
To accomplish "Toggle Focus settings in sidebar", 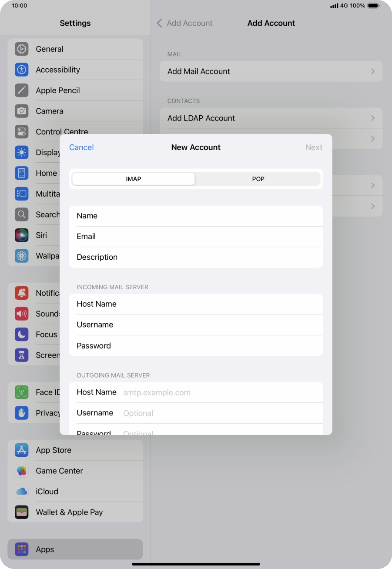I will [21, 334].
